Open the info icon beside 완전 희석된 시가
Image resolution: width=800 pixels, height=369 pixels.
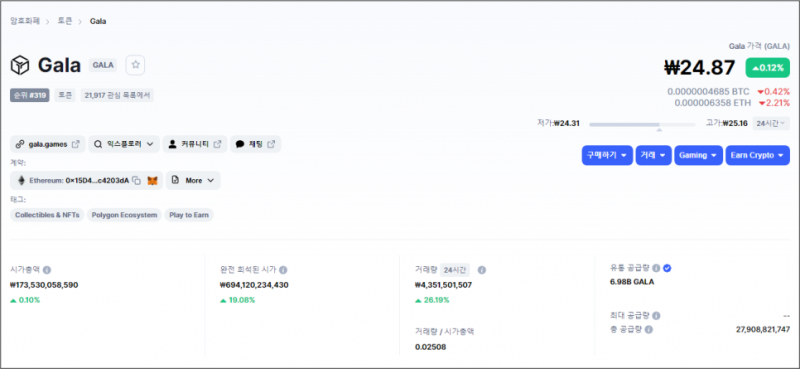coord(283,270)
